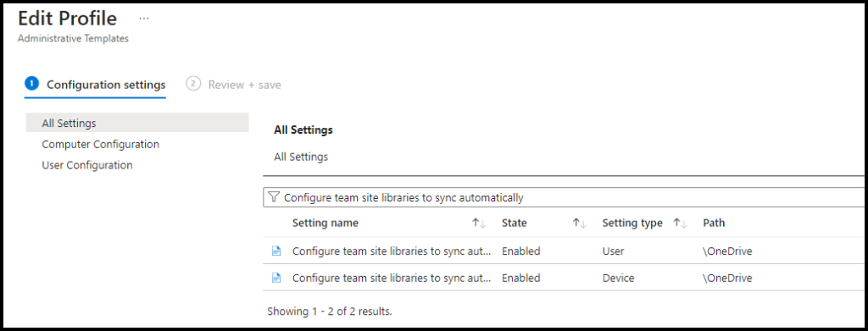Viewport: 868px width, 331px height.
Task: Open the Device-type team site libraries setting
Action: click(392, 278)
